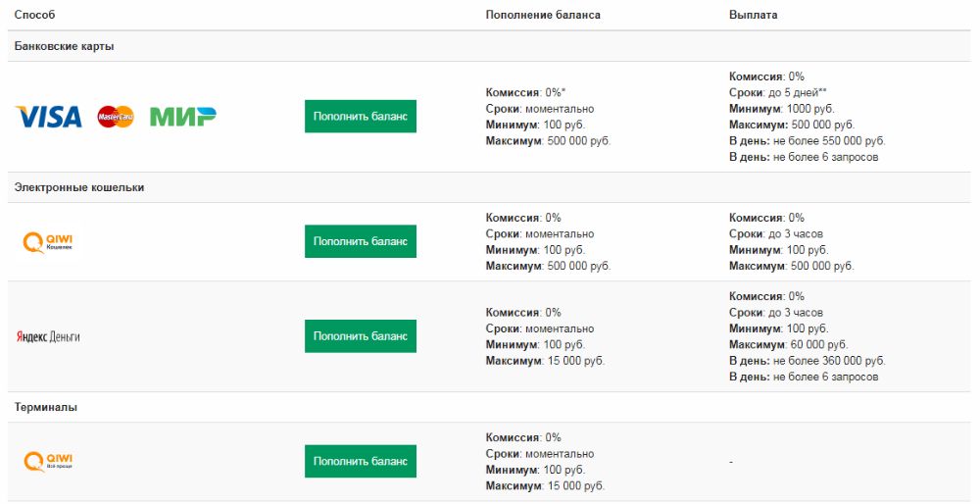The height and width of the screenshot is (504, 980).
Task: Click 'Максимум: 15 000 руб.' in terminals row
Action: pos(545,486)
